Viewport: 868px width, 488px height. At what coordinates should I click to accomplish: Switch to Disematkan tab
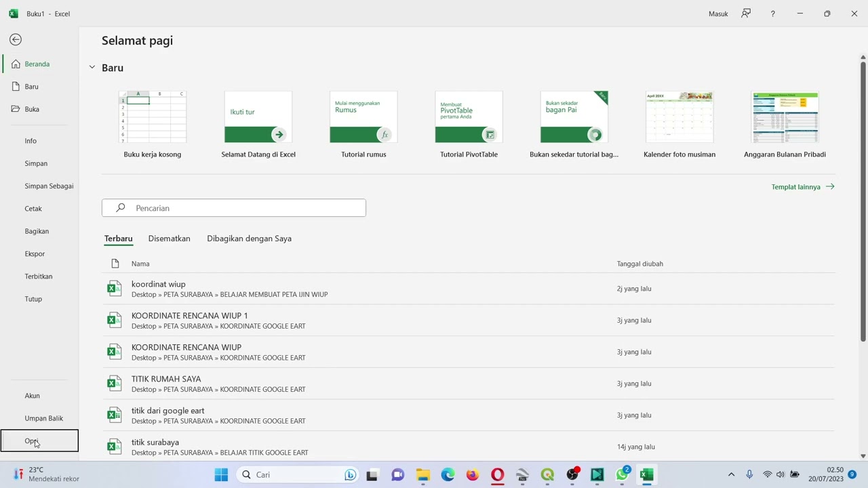(x=170, y=239)
